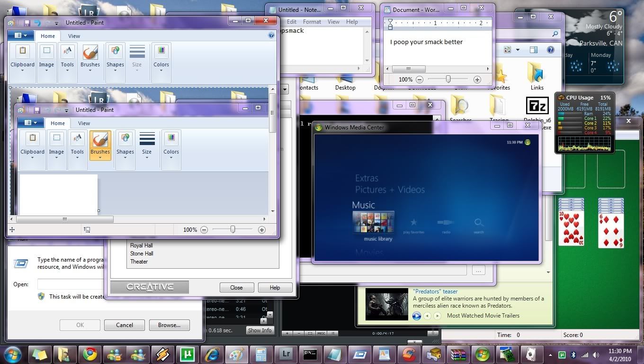Select Home tab in inner Paint window
644x364 pixels.
58,123
